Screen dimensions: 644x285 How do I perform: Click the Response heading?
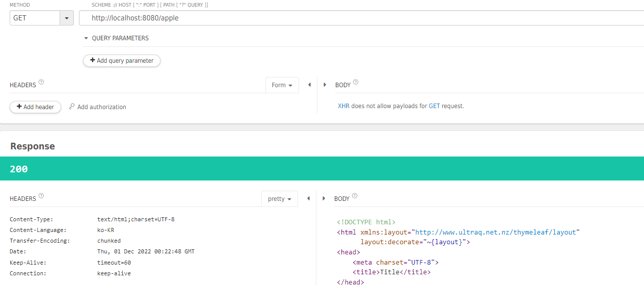click(x=33, y=146)
